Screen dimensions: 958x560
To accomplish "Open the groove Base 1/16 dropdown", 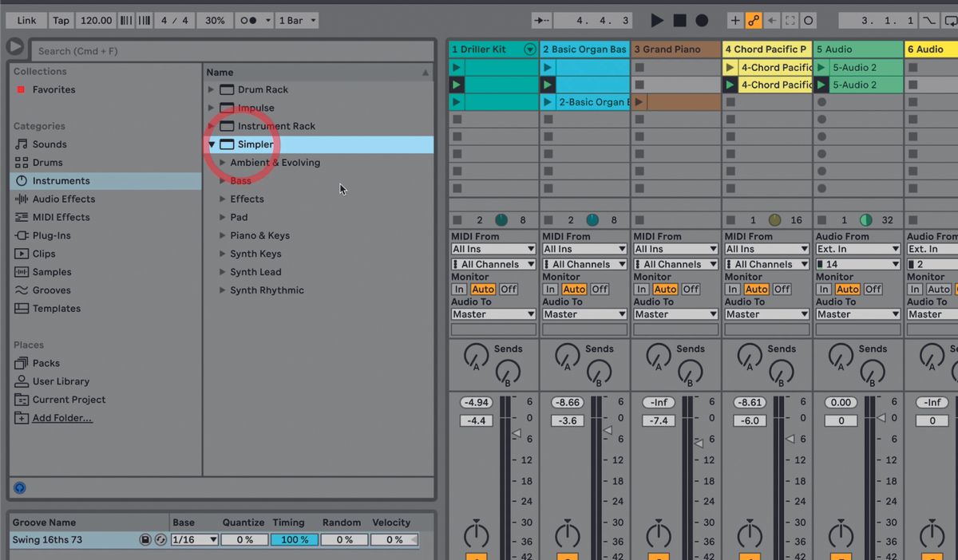I will 194,540.
